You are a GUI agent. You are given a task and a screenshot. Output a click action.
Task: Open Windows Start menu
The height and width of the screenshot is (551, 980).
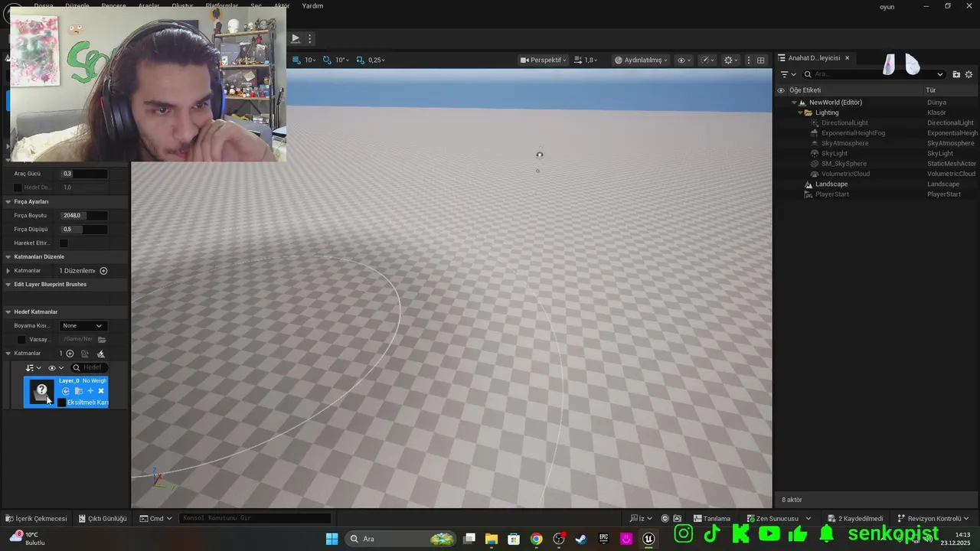(332, 539)
